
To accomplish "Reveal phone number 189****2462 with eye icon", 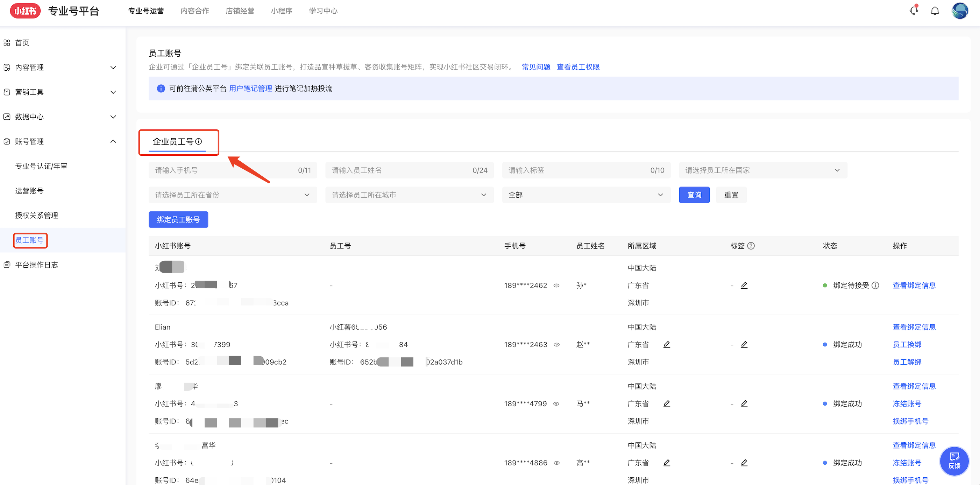I will (556, 286).
